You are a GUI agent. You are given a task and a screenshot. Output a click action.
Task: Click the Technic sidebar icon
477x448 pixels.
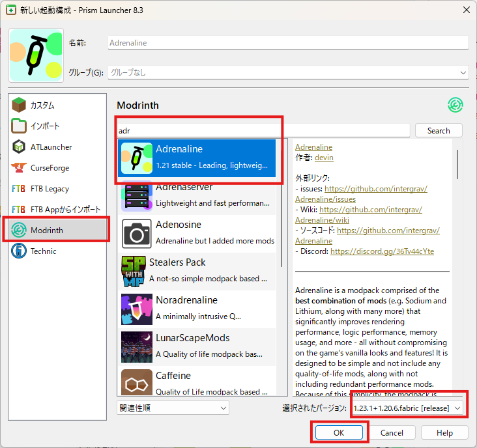click(19, 251)
